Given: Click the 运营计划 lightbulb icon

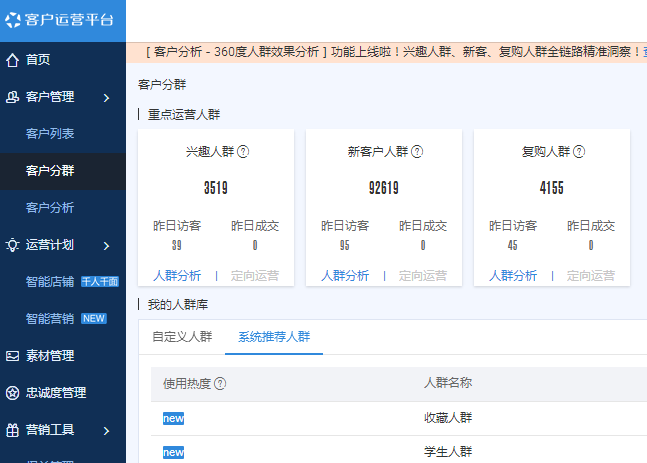Looking at the screenshot, I should point(12,245).
